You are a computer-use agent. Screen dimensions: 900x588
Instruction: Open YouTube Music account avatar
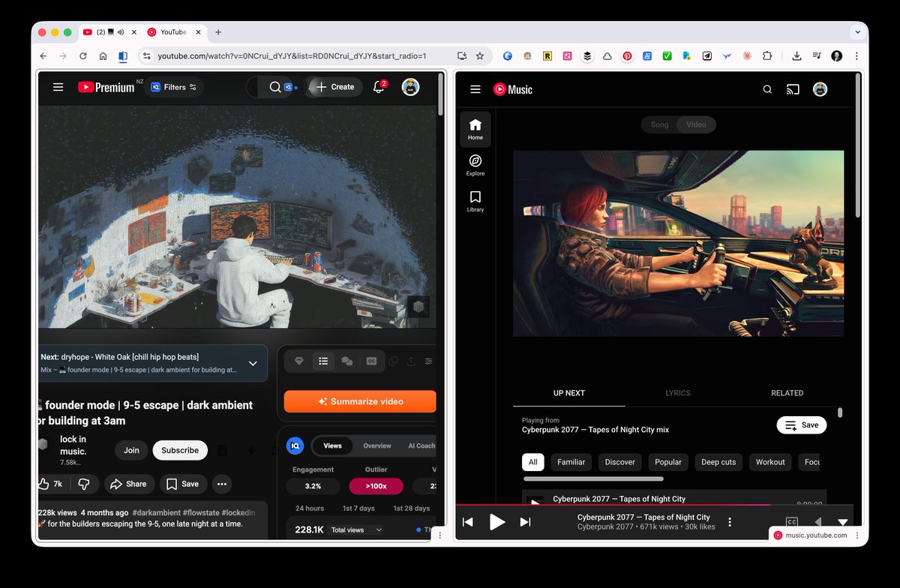point(820,89)
